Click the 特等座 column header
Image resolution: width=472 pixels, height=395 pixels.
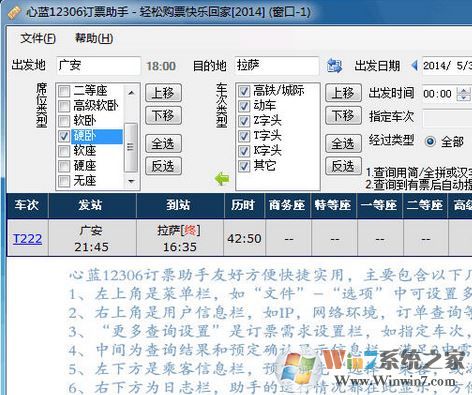333,205
